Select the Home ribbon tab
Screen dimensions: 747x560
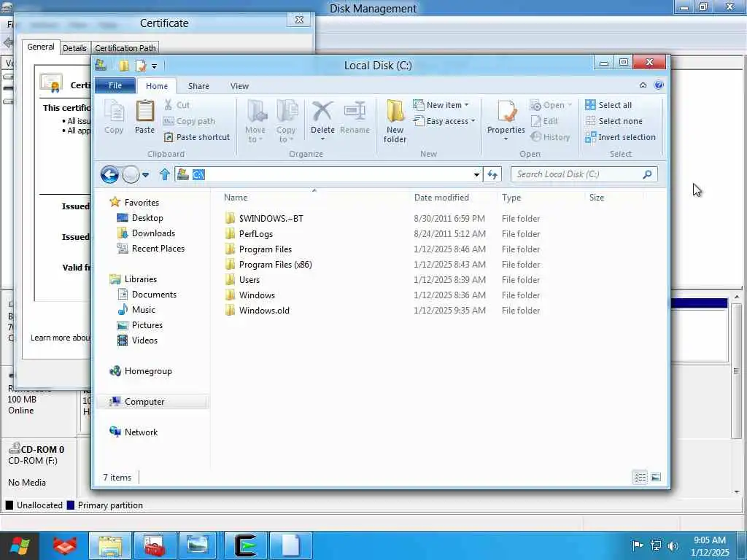tap(157, 86)
